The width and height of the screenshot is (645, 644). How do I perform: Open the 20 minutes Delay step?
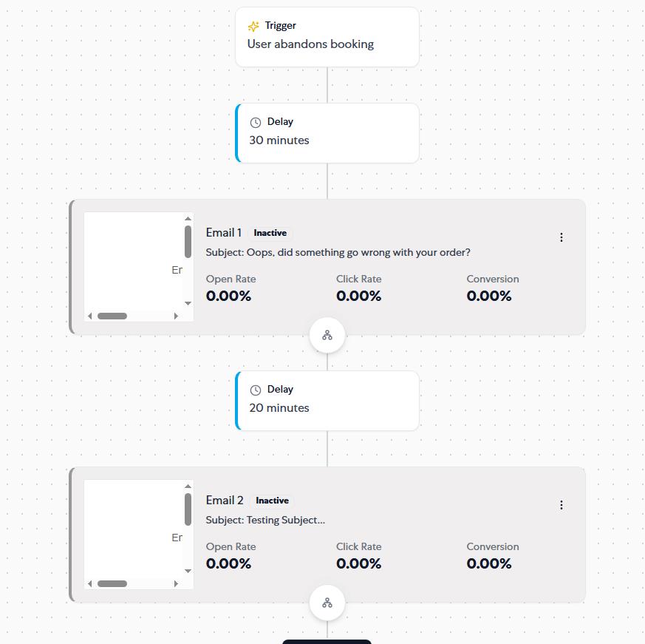pos(327,401)
